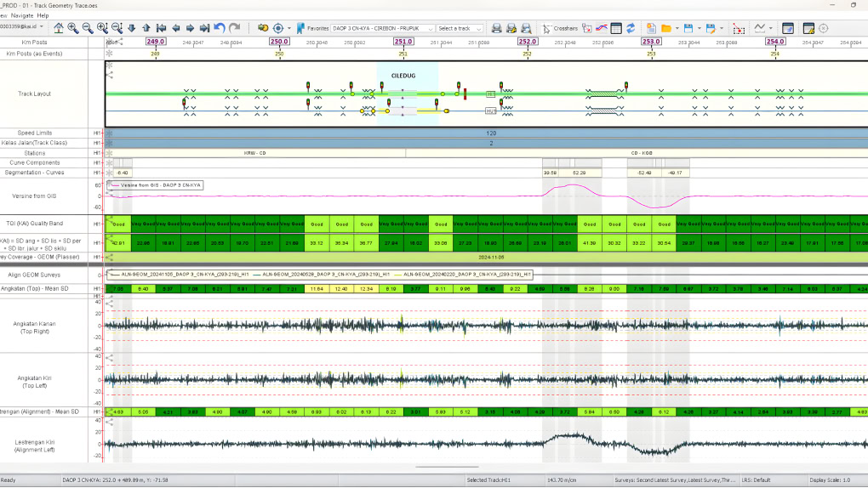The image size is (868, 488).
Task: Click the blue undo arrow icon
Action: click(x=220, y=28)
